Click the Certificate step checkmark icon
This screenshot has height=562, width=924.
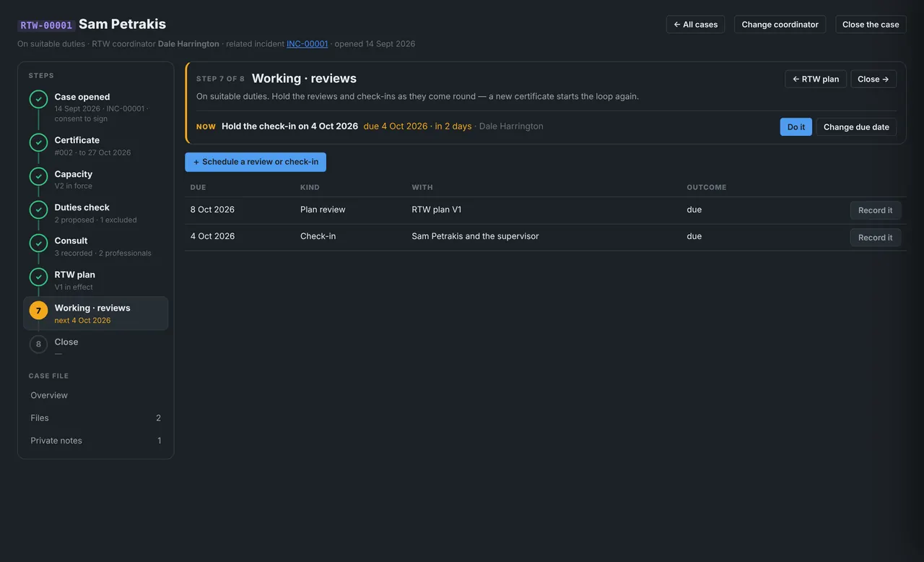pyautogui.click(x=38, y=143)
